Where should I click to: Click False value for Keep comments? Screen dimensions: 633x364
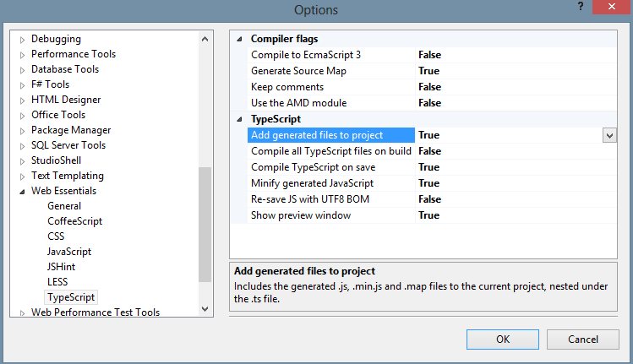pyautogui.click(x=429, y=87)
